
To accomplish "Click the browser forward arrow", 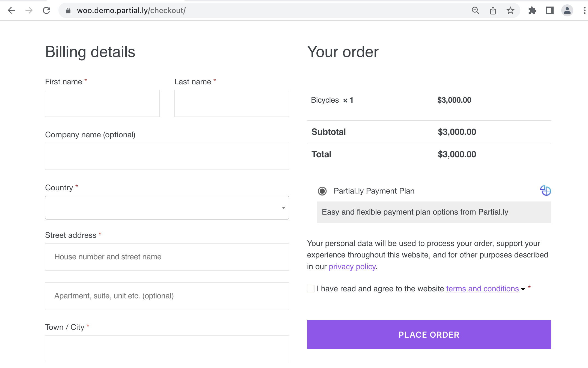I will (29, 10).
